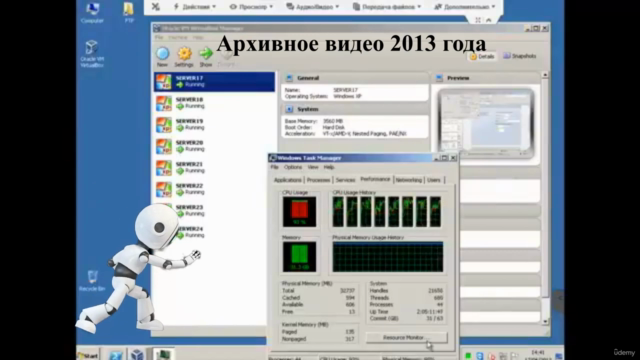Viewport: 640px width, 360px height.
Task: Select the SERVER20 virtual machine
Action: (x=214, y=146)
